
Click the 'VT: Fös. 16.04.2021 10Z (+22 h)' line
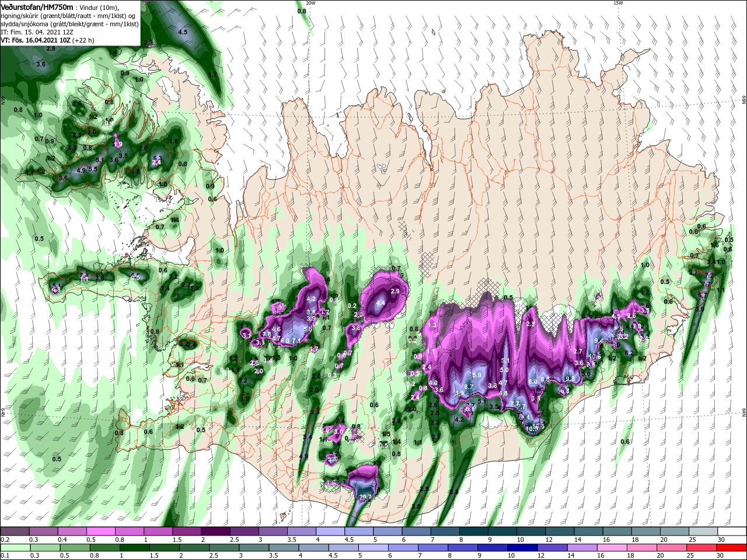(47, 40)
